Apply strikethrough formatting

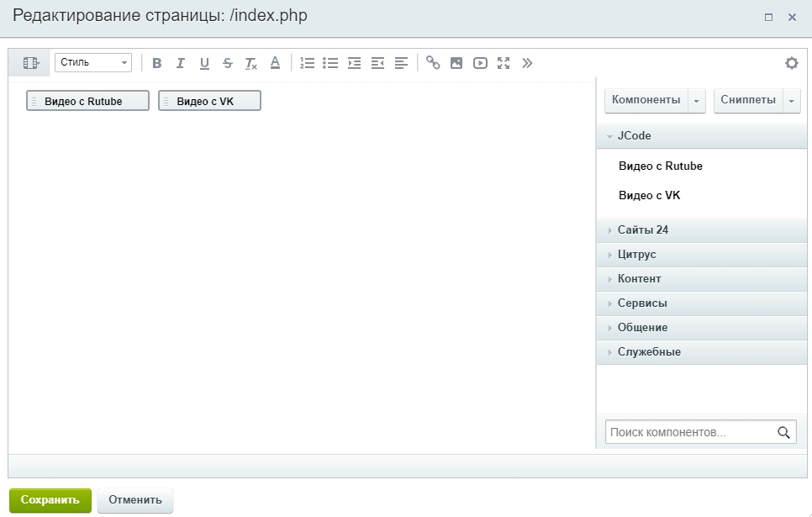click(228, 63)
